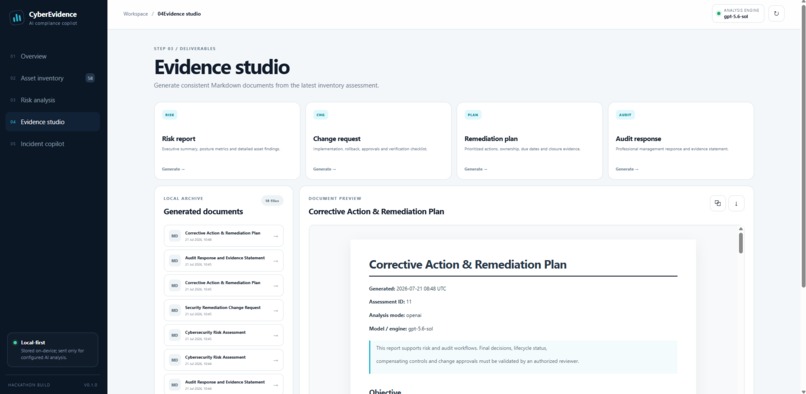The image size is (806, 394).
Task: Generate a Change request document
Action: (324, 169)
